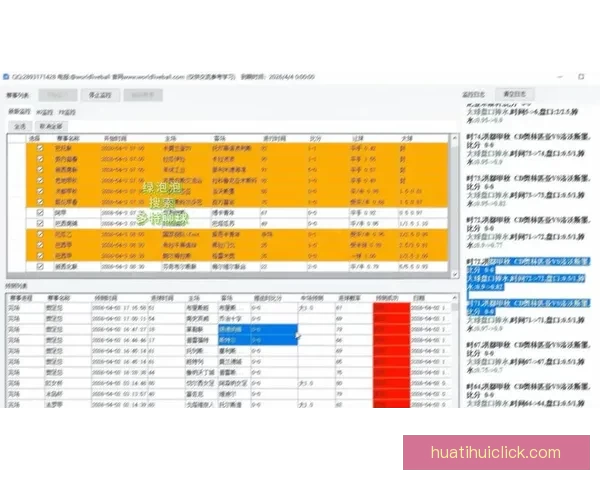600x480 pixels.
Task: Untick the checkbox in the topmost orange row
Action: [40, 148]
